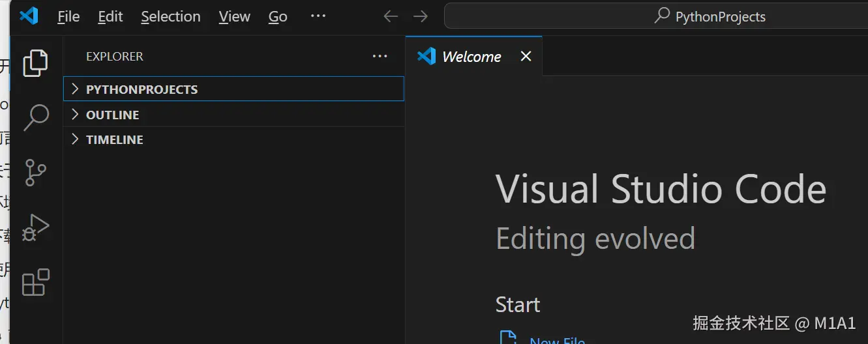
Task: Click the Visual Studio Code heading
Action: click(x=661, y=189)
